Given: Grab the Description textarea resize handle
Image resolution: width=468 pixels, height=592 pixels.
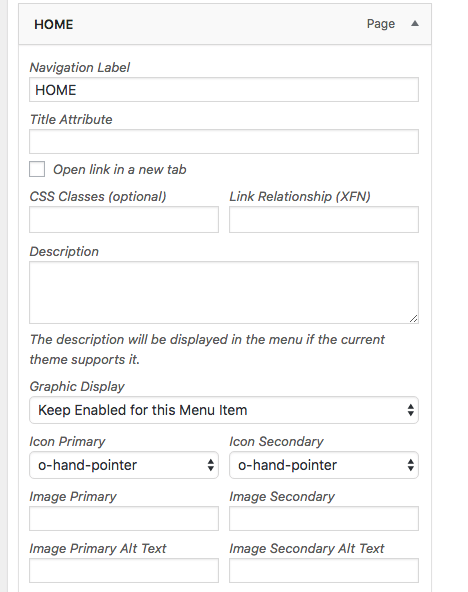Looking at the screenshot, I should coord(414,319).
